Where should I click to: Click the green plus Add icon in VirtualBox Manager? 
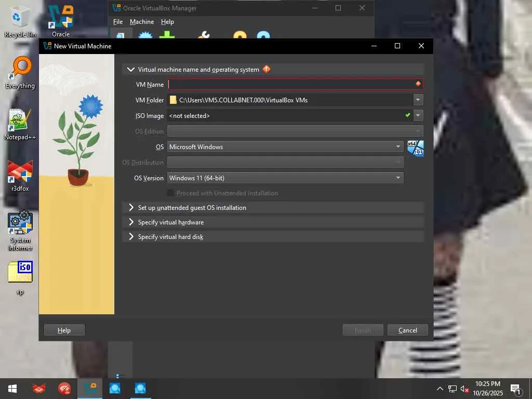[167, 35]
